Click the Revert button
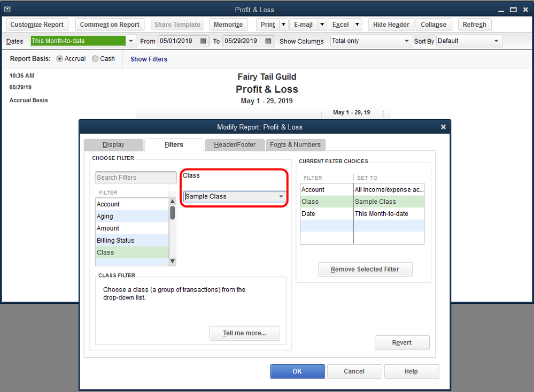Viewport: 534px width, 392px height. 402,343
